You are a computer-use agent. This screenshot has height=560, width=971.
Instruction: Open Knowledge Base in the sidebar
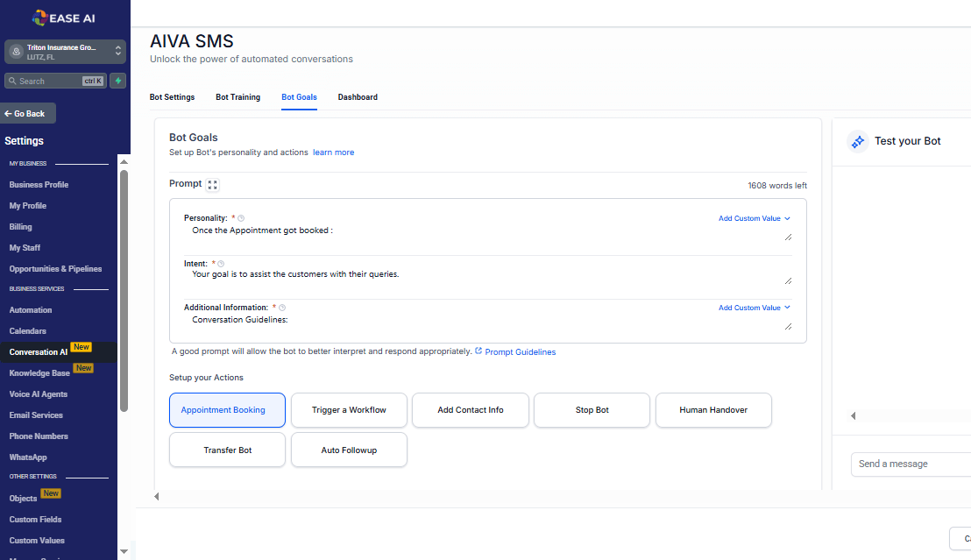[x=39, y=373]
